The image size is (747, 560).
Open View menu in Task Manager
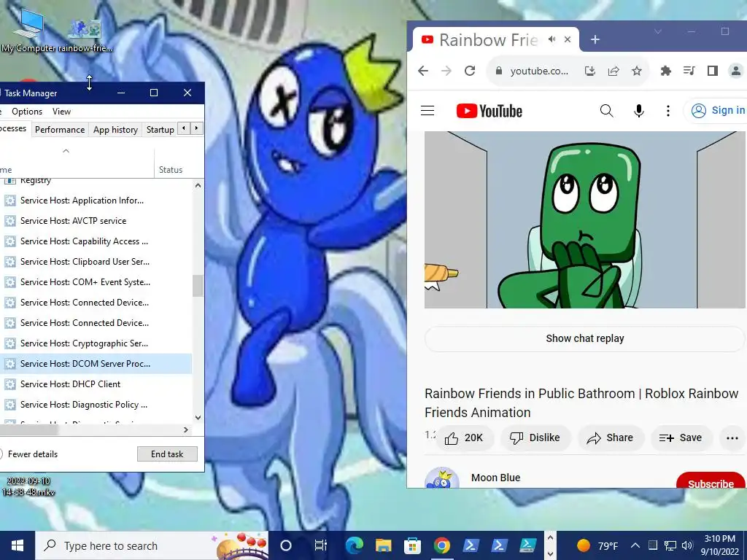click(x=61, y=112)
